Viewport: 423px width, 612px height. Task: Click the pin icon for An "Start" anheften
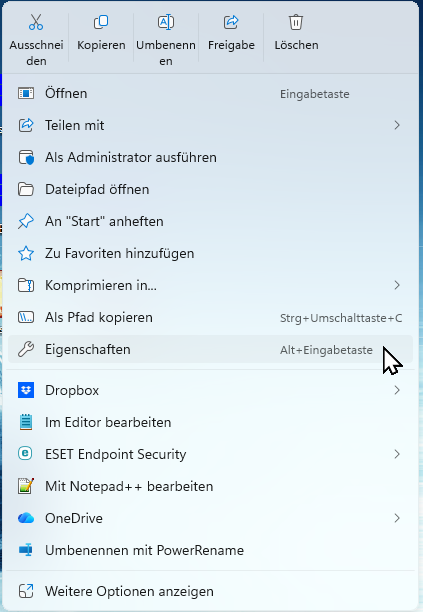point(26,221)
